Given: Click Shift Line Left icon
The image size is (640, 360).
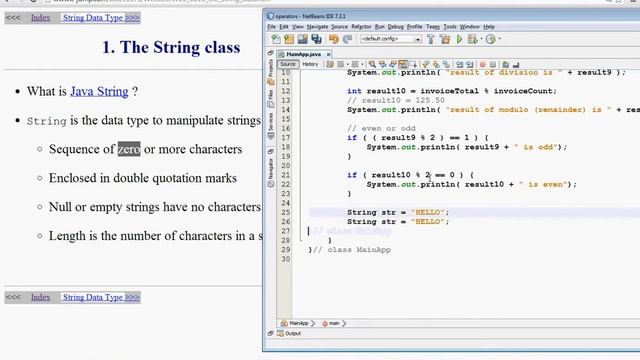Looking at the screenshot, I should (459, 64).
